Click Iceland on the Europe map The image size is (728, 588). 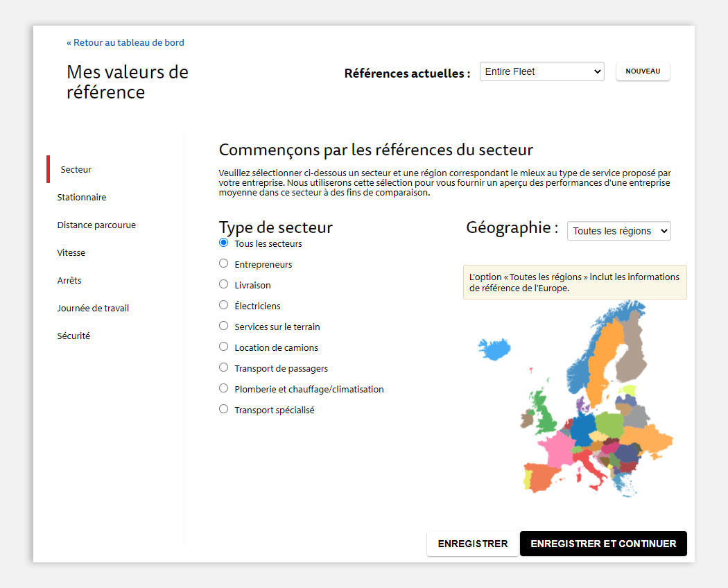pyautogui.click(x=494, y=349)
